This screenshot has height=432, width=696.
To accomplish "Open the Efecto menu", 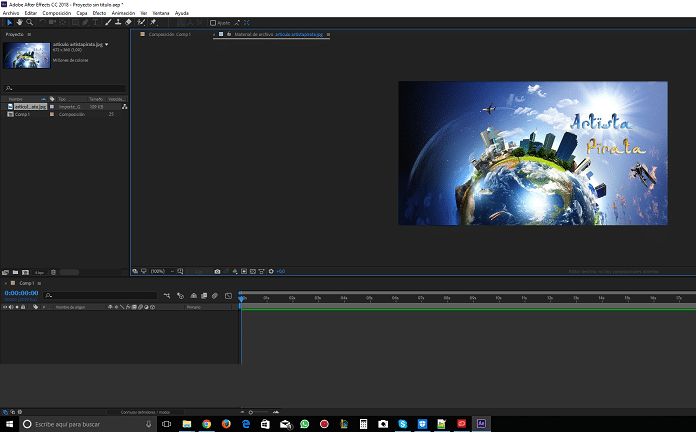I will click(99, 13).
